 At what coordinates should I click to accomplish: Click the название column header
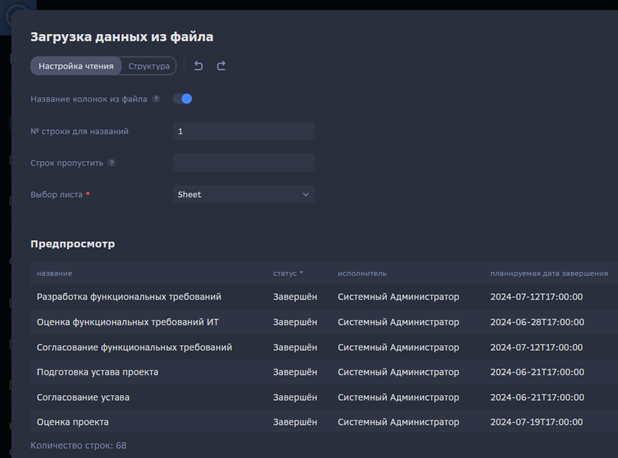pos(54,273)
